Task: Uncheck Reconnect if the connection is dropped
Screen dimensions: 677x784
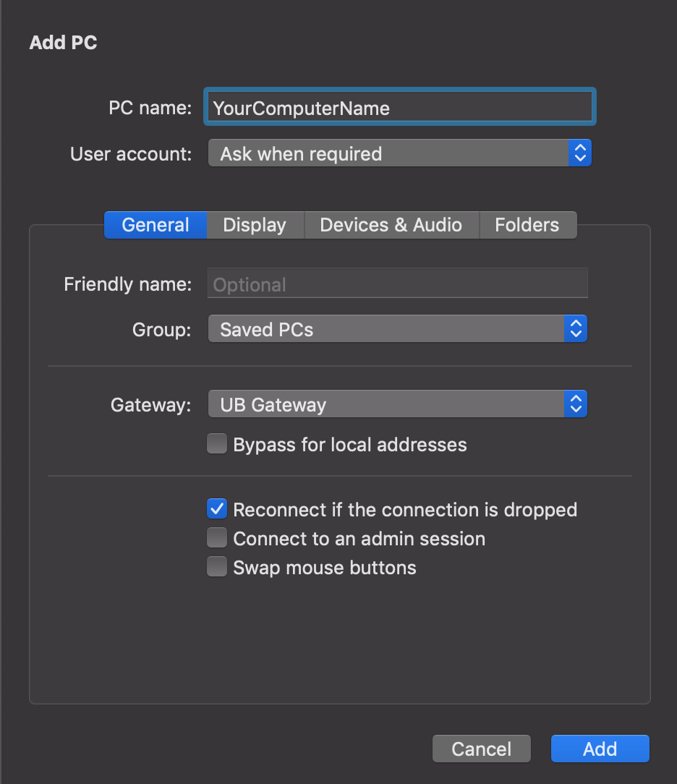Action: [217, 509]
